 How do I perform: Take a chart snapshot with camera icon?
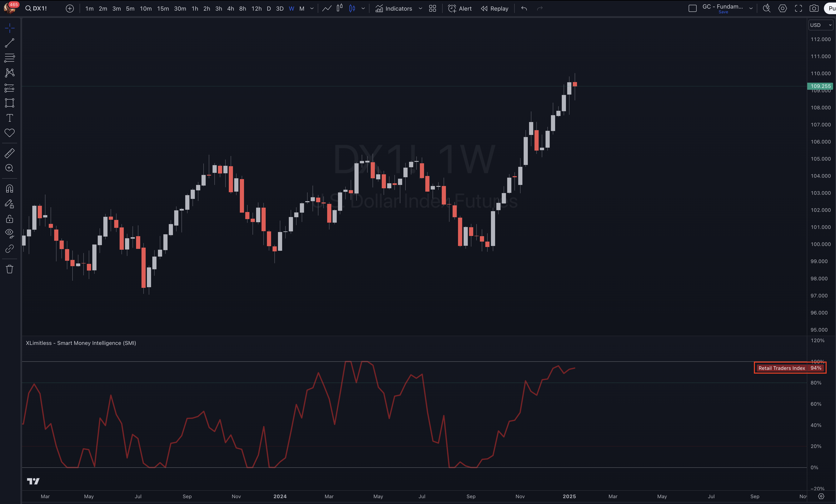pos(814,9)
